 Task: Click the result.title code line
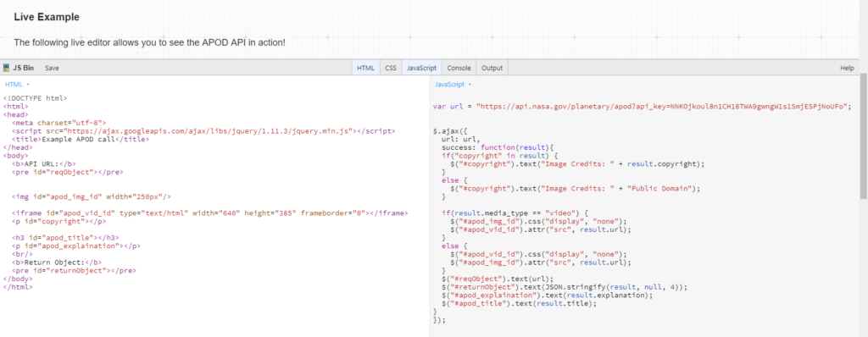pos(519,304)
